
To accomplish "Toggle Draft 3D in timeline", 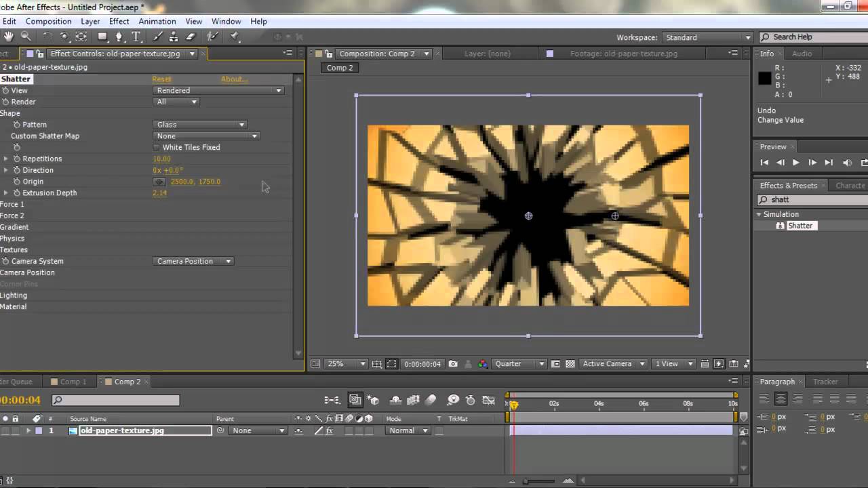I will [x=374, y=401].
